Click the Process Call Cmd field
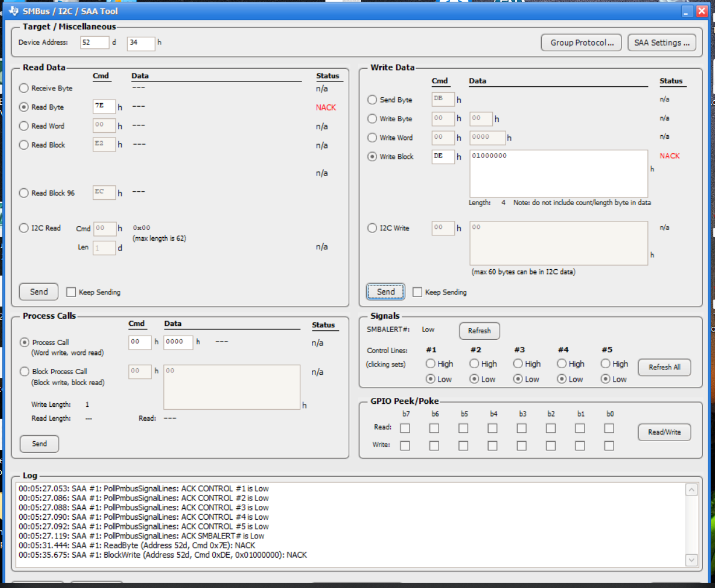 [x=140, y=342]
